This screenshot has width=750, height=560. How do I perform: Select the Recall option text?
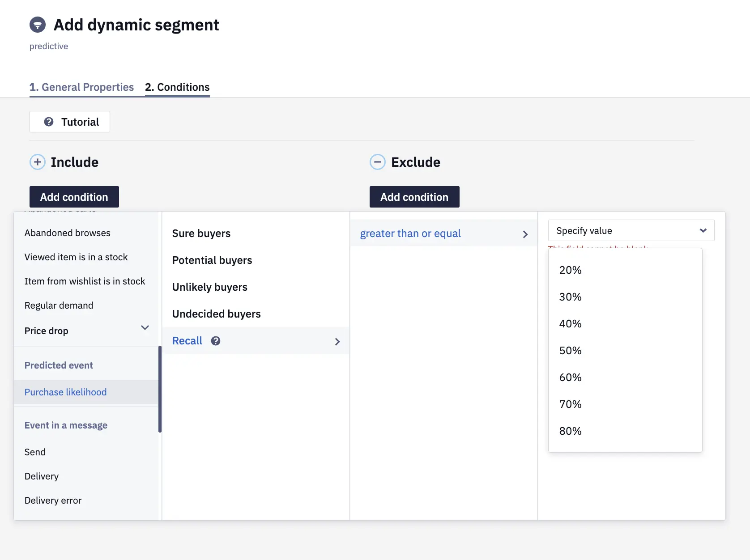[187, 341]
